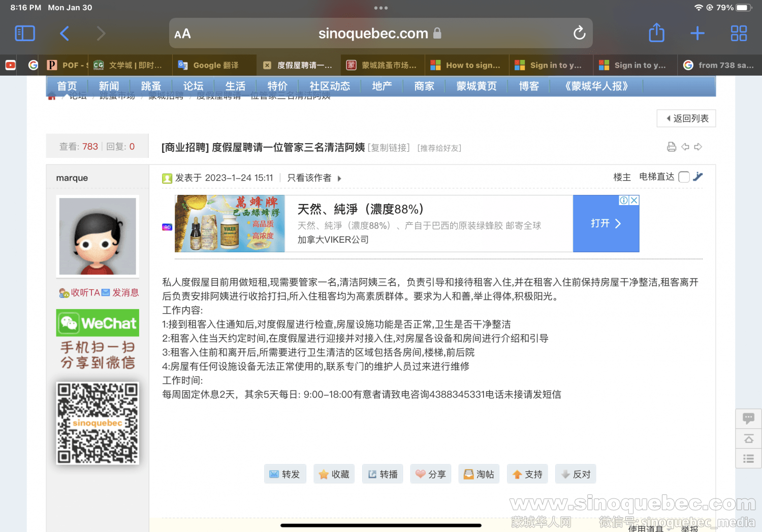The image size is (762, 532).
Task: Reload the sinoquebec.com page
Action: (579, 34)
